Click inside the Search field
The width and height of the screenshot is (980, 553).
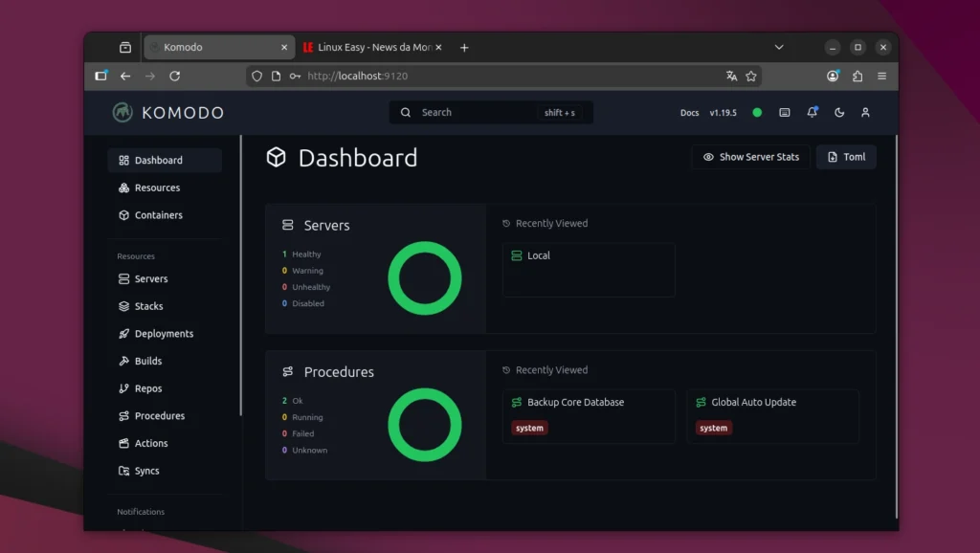pyautogui.click(x=488, y=112)
